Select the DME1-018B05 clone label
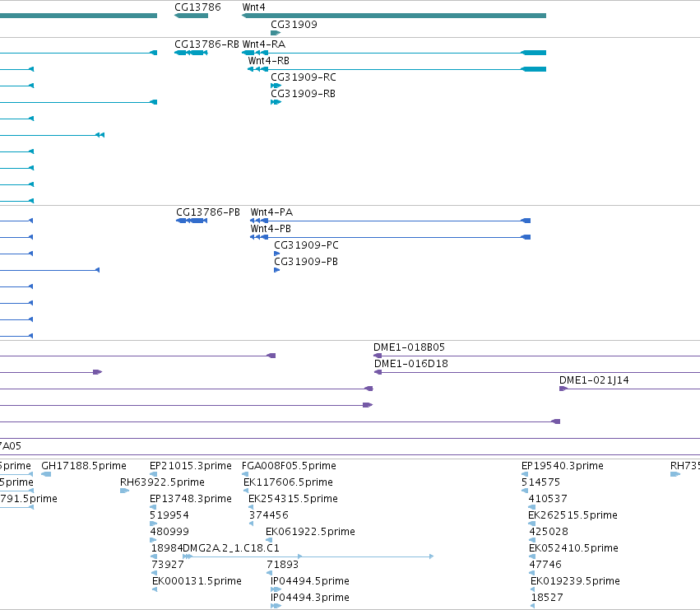This screenshot has width=700, height=610. coord(409,347)
